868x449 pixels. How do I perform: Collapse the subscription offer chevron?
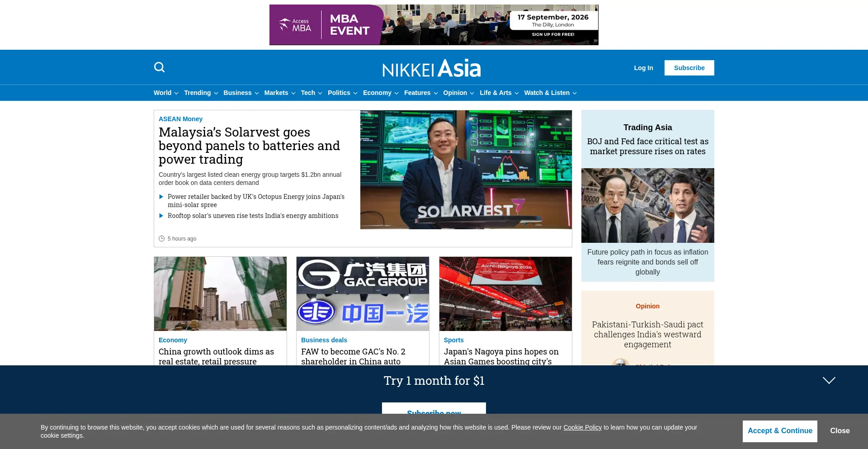(x=829, y=381)
